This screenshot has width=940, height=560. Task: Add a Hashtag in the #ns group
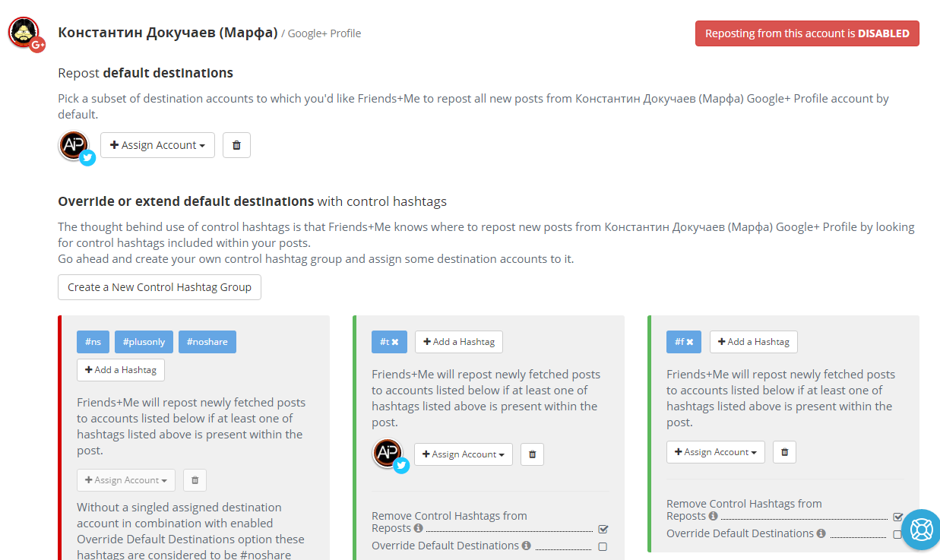(121, 370)
